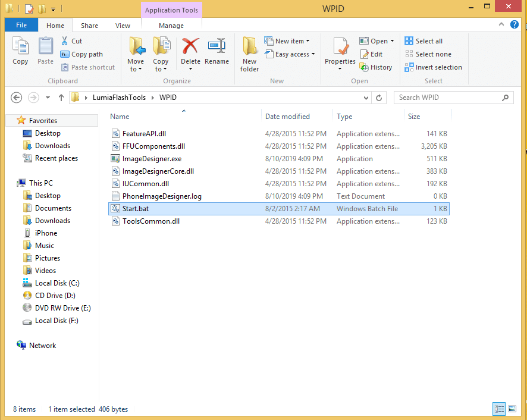Open the Manage Application Tools tab
This screenshot has width=527, height=420.
point(171,26)
